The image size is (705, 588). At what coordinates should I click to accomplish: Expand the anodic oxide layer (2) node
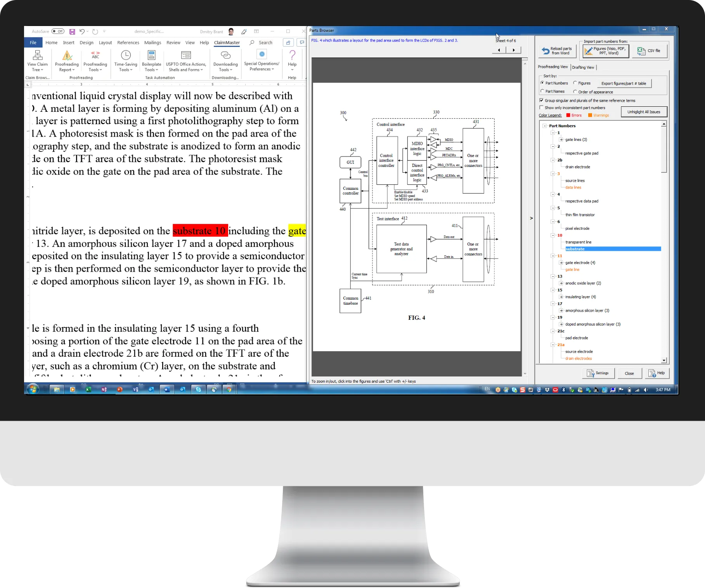[x=561, y=283]
